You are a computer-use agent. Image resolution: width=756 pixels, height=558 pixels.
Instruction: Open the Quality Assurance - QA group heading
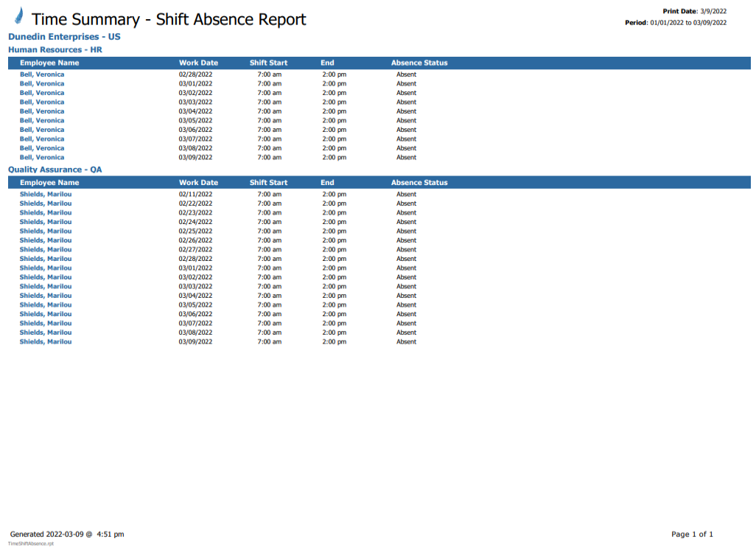55,170
